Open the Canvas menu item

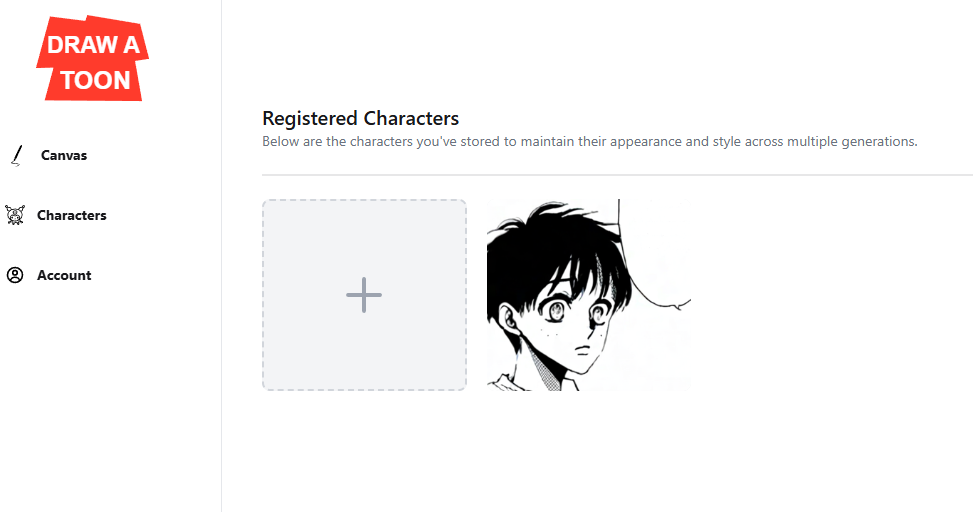pyautogui.click(x=64, y=155)
